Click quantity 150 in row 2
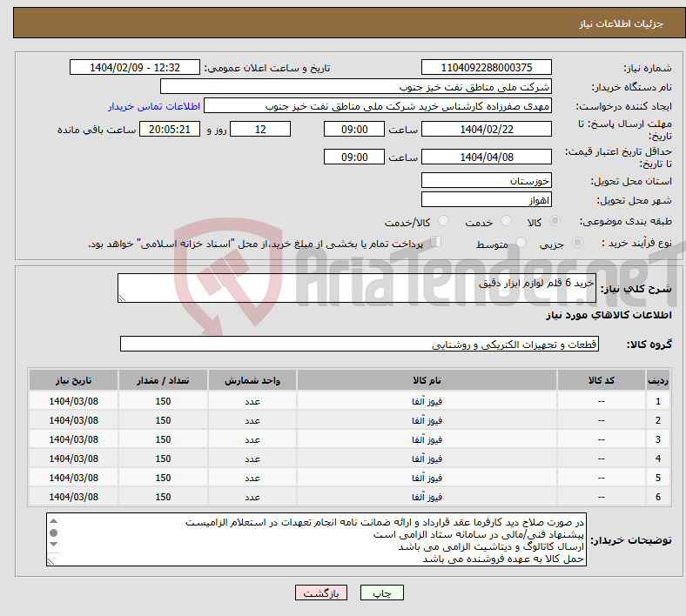The image size is (686, 616). [163, 420]
